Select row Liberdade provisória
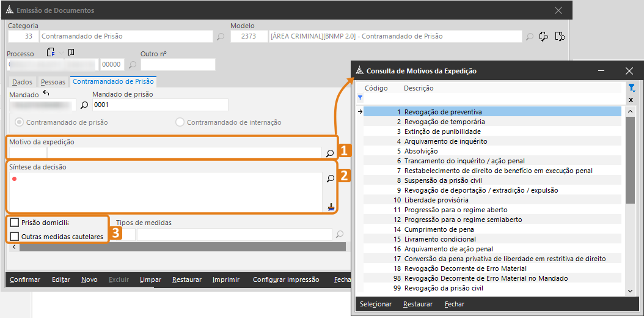 pos(492,200)
